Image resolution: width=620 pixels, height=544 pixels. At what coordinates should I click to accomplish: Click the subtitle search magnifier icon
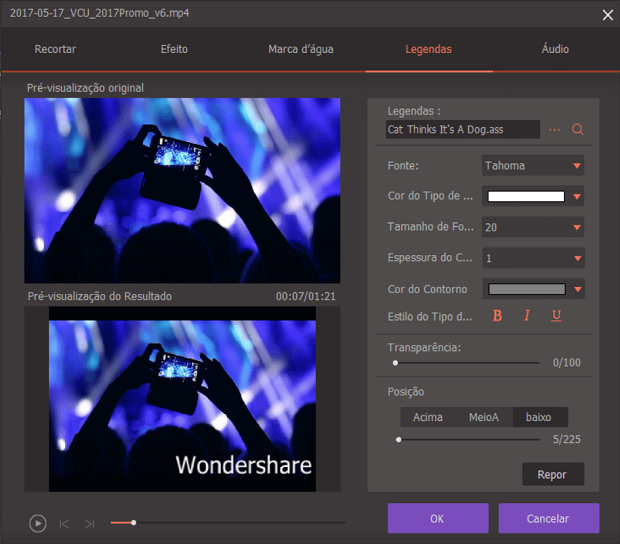(x=577, y=130)
